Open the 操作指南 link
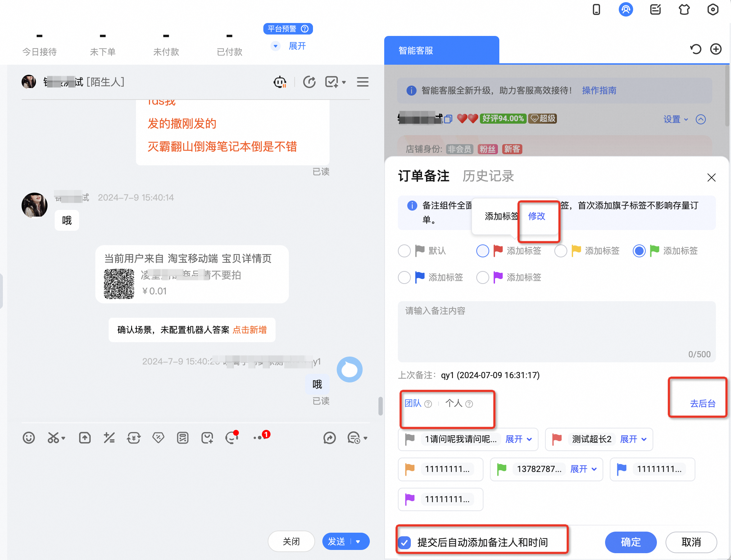The image size is (731, 560). [x=599, y=91]
